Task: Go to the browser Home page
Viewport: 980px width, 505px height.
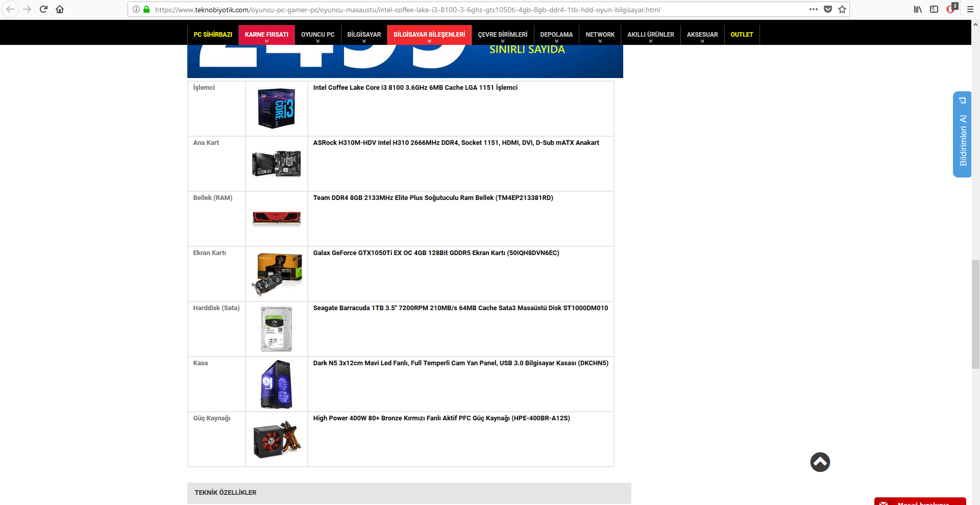Action: click(x=60, y=9)
